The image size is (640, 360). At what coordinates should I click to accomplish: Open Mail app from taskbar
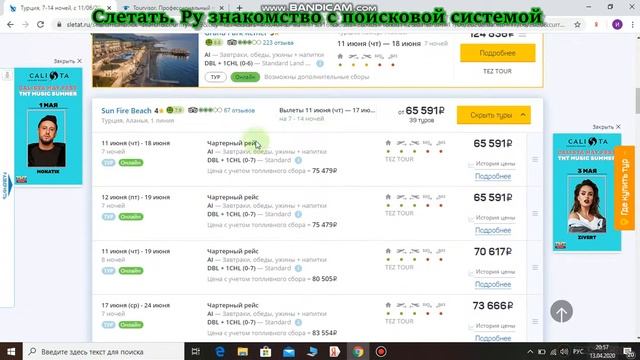point(289,351)
